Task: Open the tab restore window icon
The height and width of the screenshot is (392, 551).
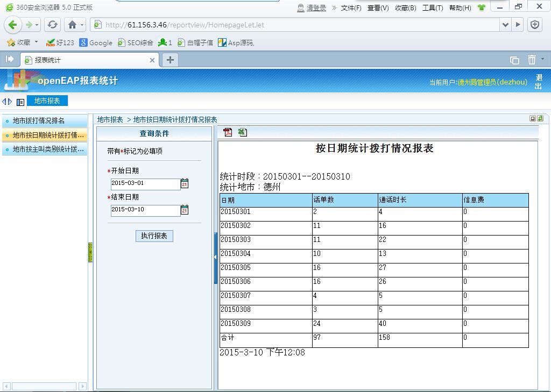Action: [x=514, y=60]
